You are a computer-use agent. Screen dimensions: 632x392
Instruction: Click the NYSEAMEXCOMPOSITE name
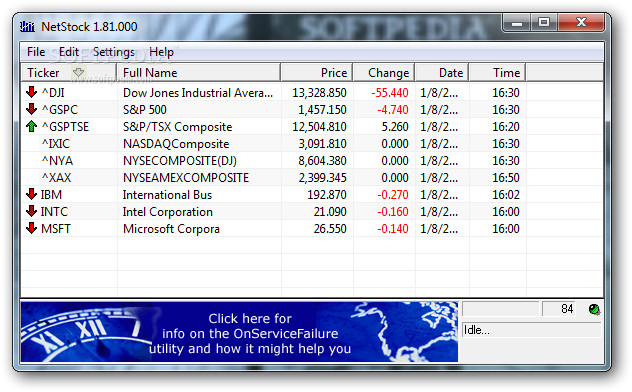tap(186, 177)
